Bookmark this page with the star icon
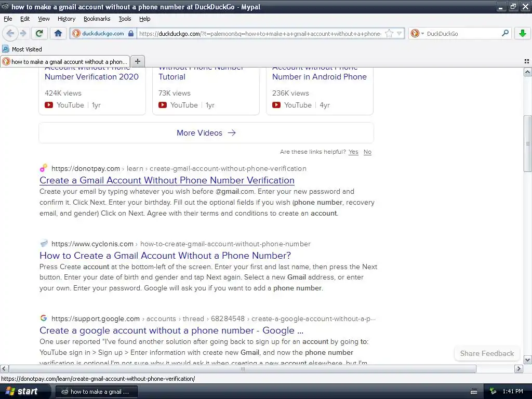The image size is (532, 399). [x=389, y=33]
